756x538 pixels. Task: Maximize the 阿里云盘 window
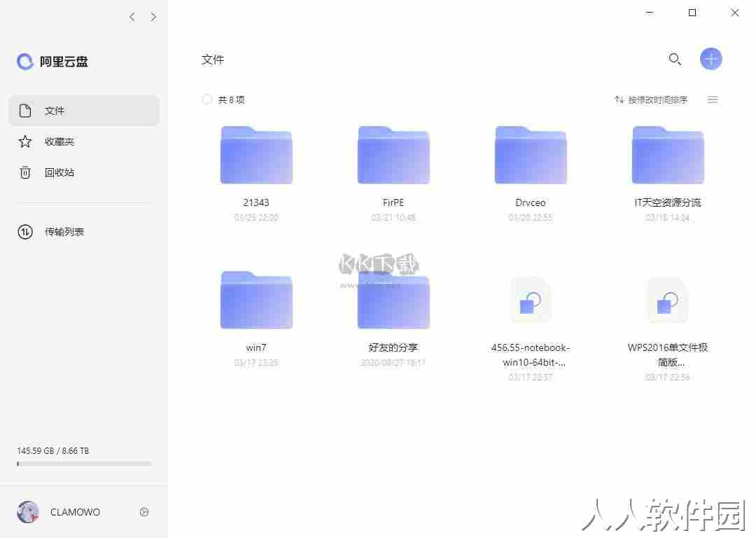(692, 13)
